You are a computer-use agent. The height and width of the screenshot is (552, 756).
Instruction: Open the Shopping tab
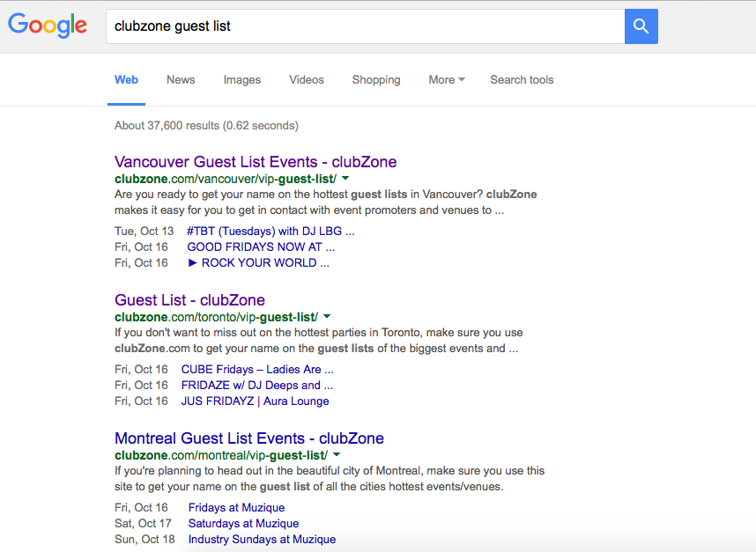click(376, 80)
